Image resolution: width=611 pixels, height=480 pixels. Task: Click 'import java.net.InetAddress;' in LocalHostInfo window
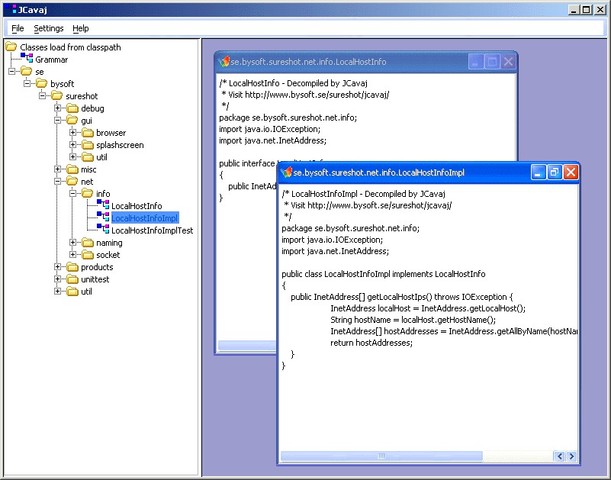pos(272,140)
